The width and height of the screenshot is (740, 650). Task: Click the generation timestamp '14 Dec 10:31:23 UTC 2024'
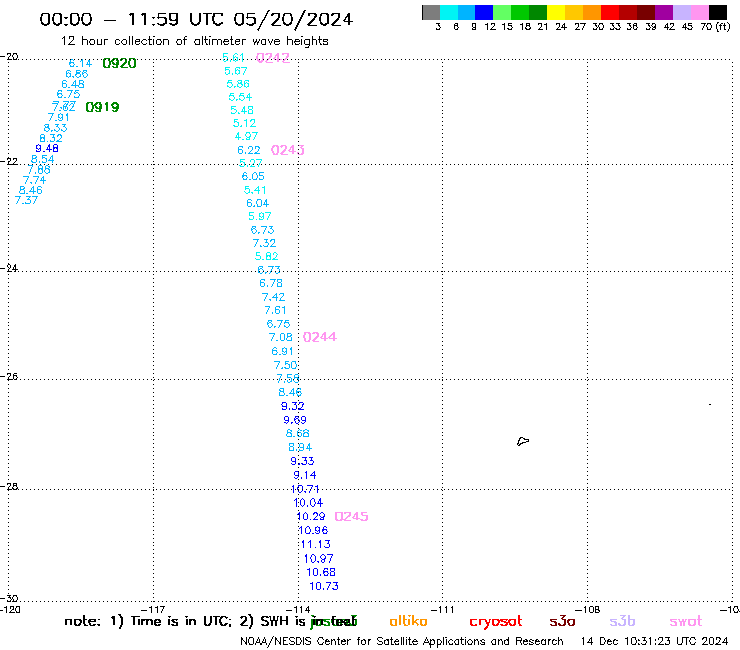point(654,642)
